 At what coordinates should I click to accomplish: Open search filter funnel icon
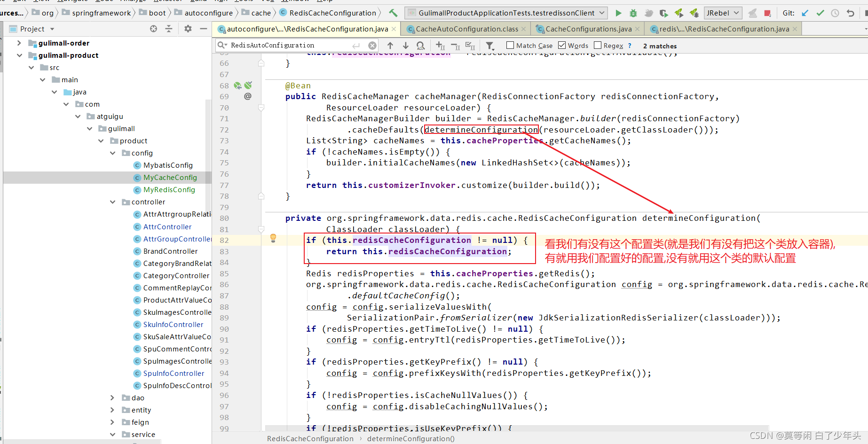click(x=490, y=46)
